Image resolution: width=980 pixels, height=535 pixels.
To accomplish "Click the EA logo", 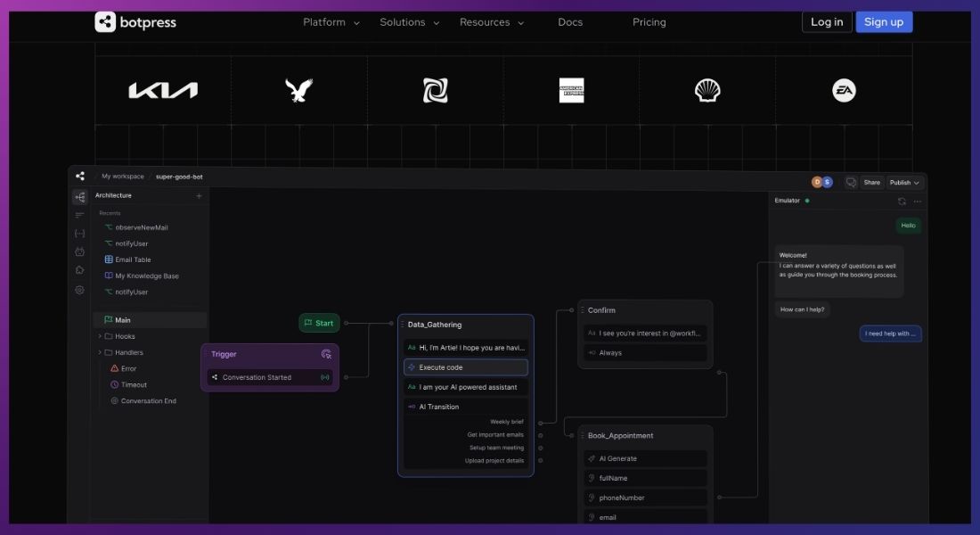I will [844, 90].
